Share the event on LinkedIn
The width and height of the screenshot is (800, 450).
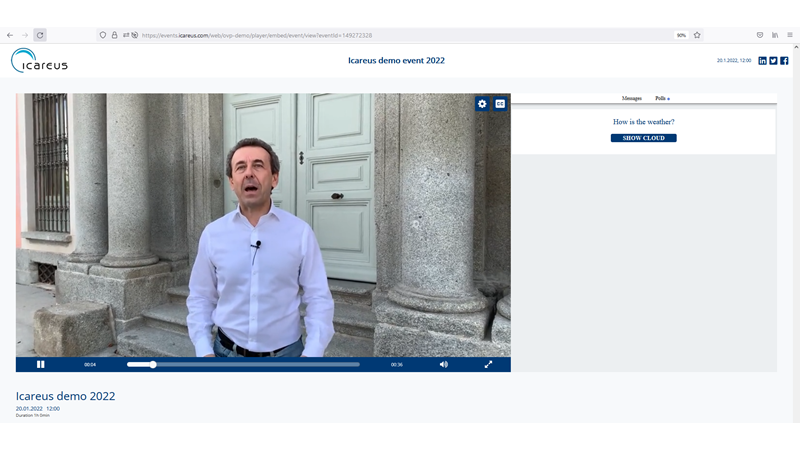pos(762,61)
